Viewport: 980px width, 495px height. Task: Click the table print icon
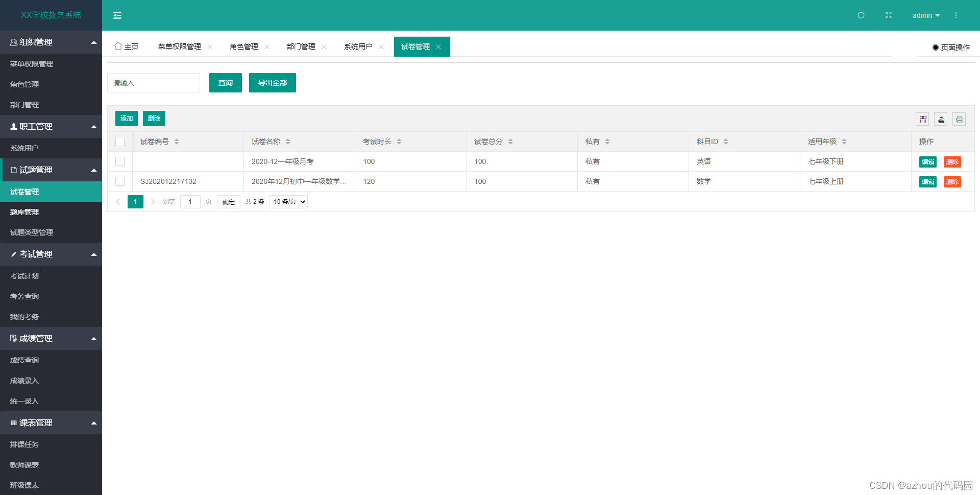[x=960, y=119]
